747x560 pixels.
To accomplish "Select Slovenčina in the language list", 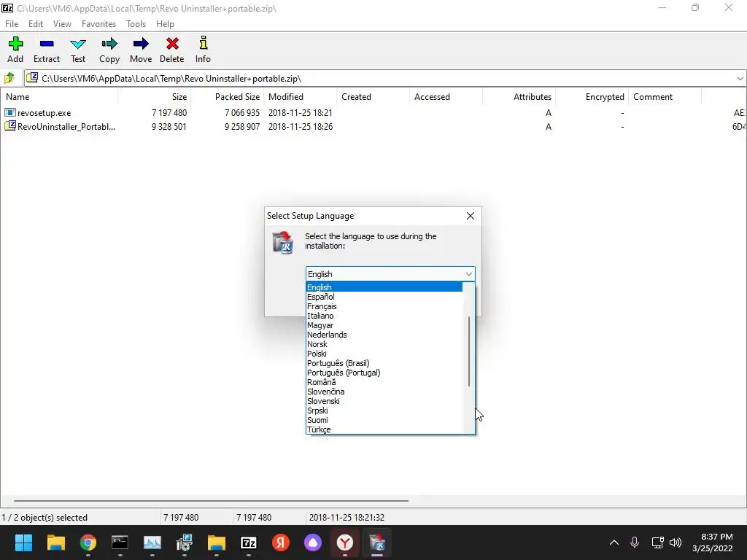I will pyautogui.click(x=384, y=392).
